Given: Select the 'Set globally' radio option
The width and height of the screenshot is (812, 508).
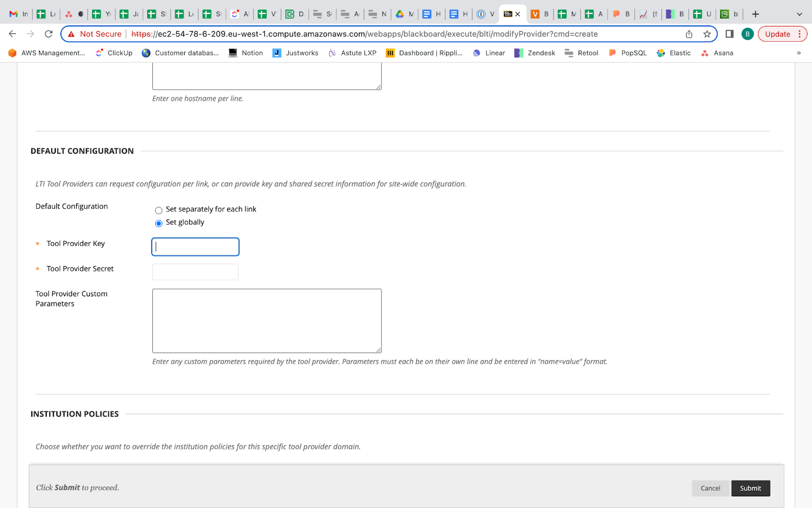Looking at the screenshot, I should click(159, 223).
